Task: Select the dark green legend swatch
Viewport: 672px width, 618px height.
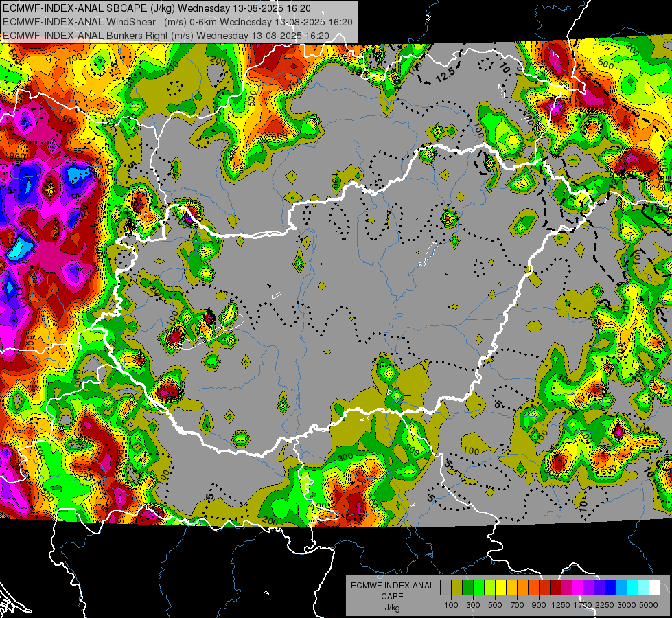Action: pyautogui.click(x=467, y=588)
